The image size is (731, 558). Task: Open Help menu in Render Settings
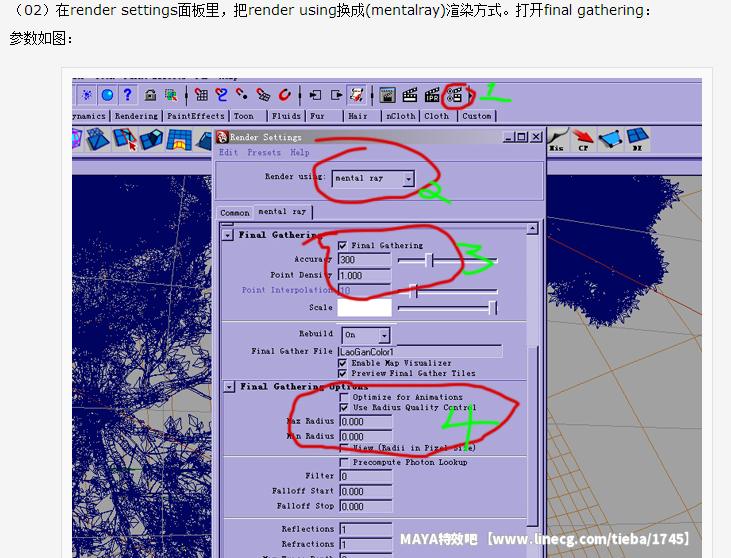point(300,152)
